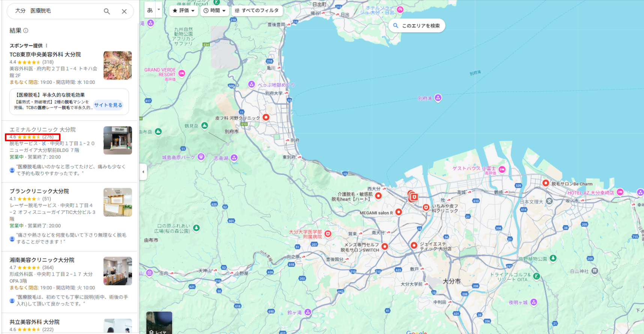Viewport: 644px width, 334px height.
Task: Click the トライアルゴルフ&リゾート OITA pin
Action: point(537,276)
